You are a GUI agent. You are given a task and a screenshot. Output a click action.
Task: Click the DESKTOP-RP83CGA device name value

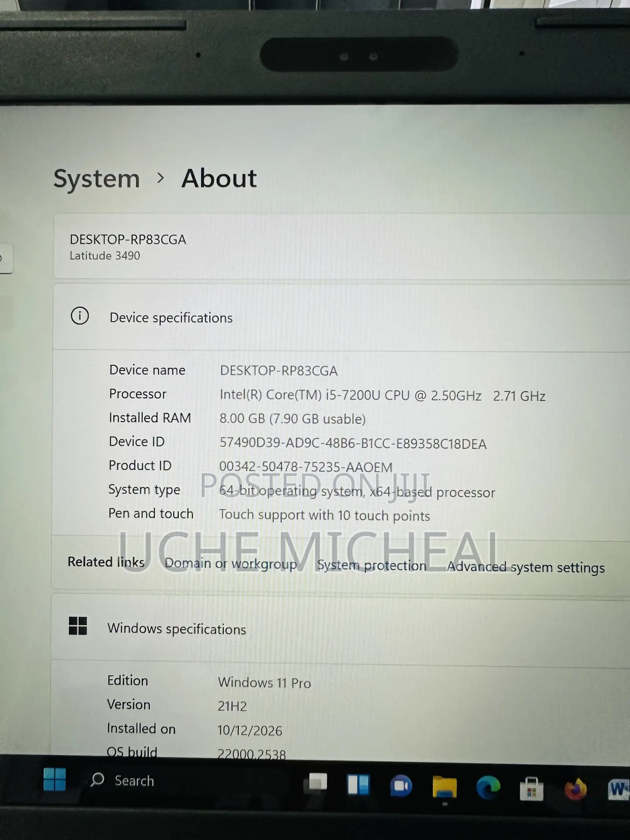279,371
